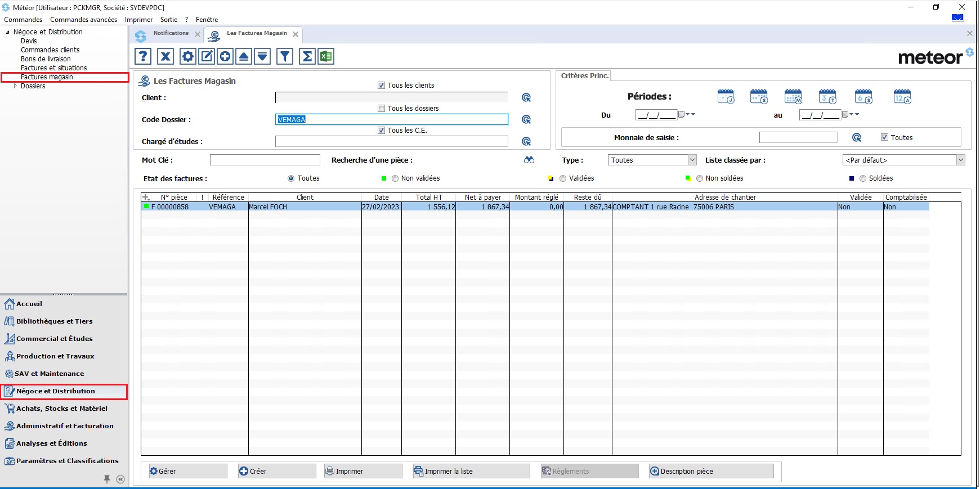Open calendar picker next to au date
The height and width of the screenshot is (489, 980).
[x=845, y=115]
